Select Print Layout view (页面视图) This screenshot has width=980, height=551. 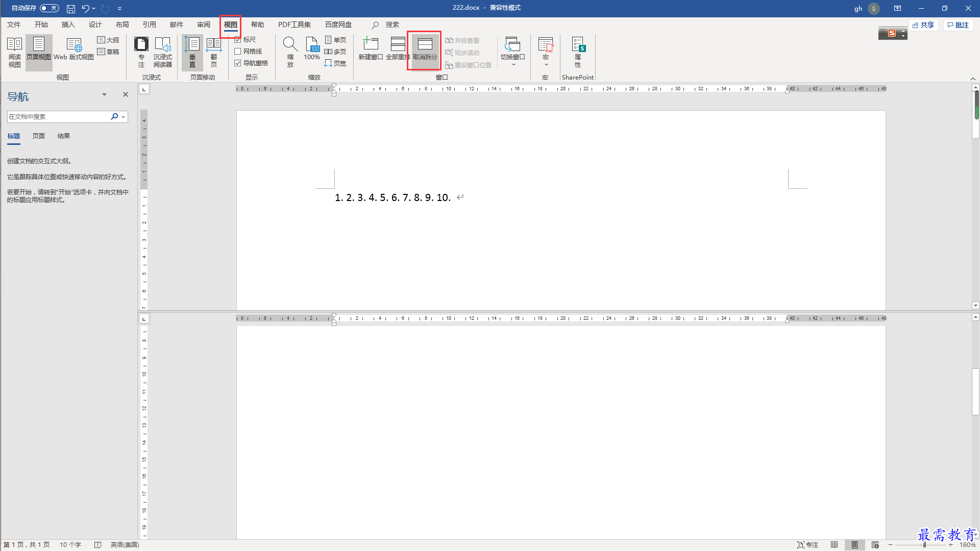(39, 52)
